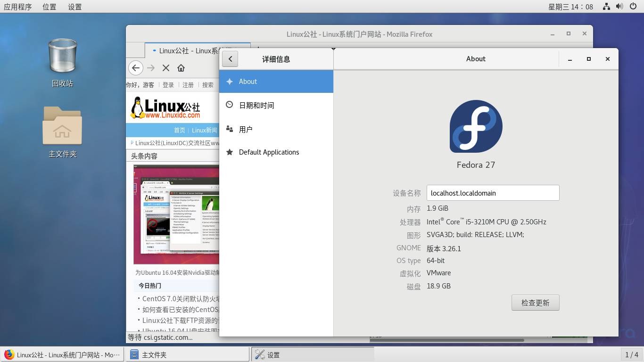644x362 pixels.
Task: Open the volume icon in top bar
Action: (619, 7)
